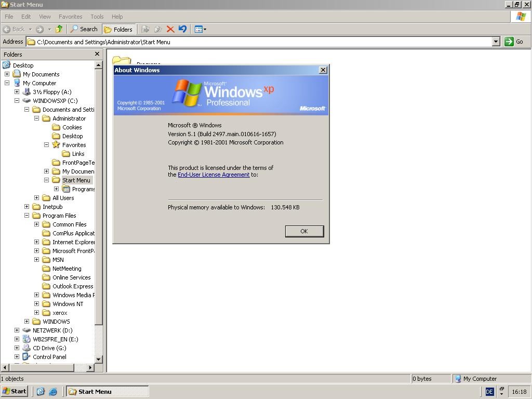Click the Forward navigation icon
This screenshot has width=532, height=399.
[x=39, y=29]
